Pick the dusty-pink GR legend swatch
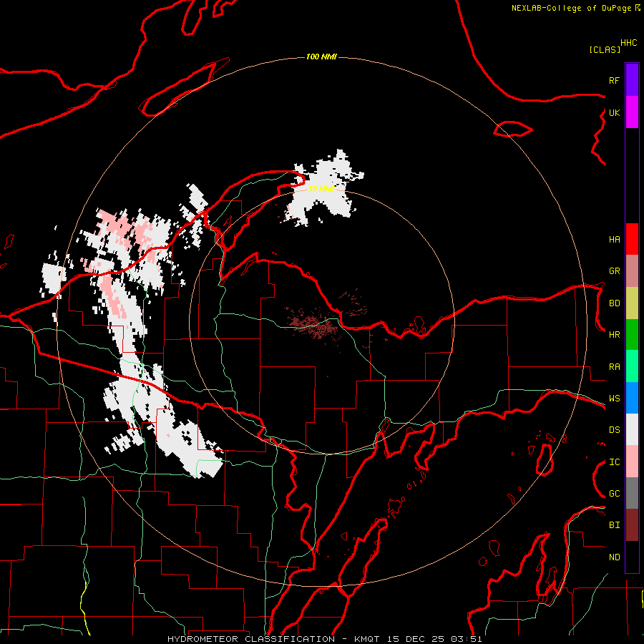Viewport: 644px width, 644px height. [632, 270]
